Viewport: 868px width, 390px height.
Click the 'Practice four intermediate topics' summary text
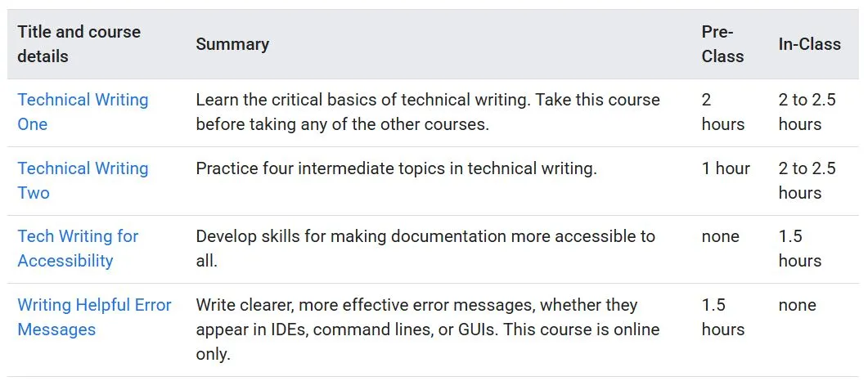pos(396,168)
